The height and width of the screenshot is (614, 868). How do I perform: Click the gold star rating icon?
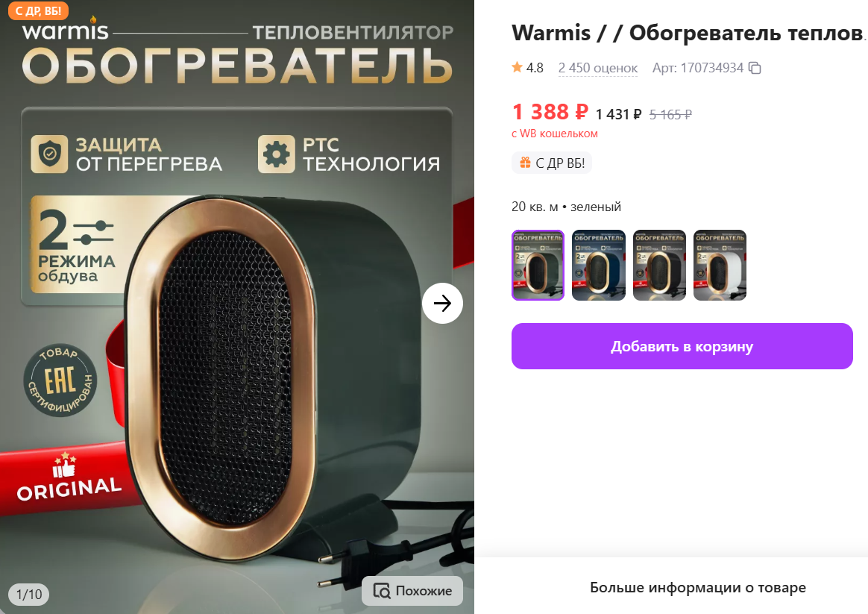517,68
